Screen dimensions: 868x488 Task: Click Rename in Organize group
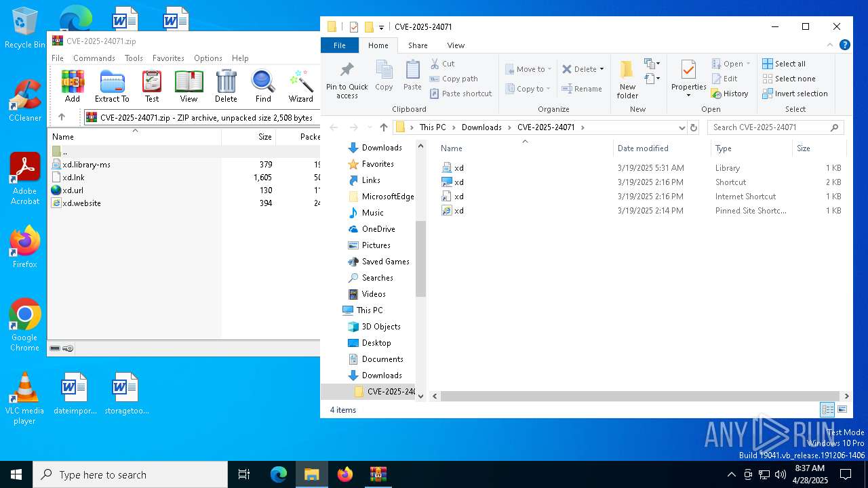click(x=582, y=89)
